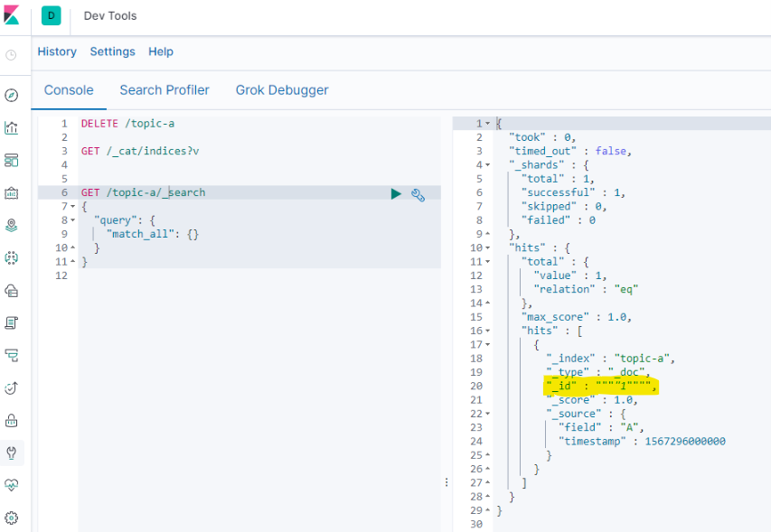
Task: Open the Machine Learning app
Action: pyautogui.click(x=13, y=257)
